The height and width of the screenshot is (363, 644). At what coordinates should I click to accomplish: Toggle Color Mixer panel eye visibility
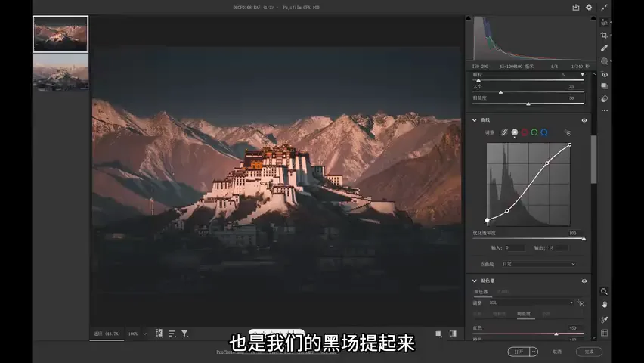584,281
